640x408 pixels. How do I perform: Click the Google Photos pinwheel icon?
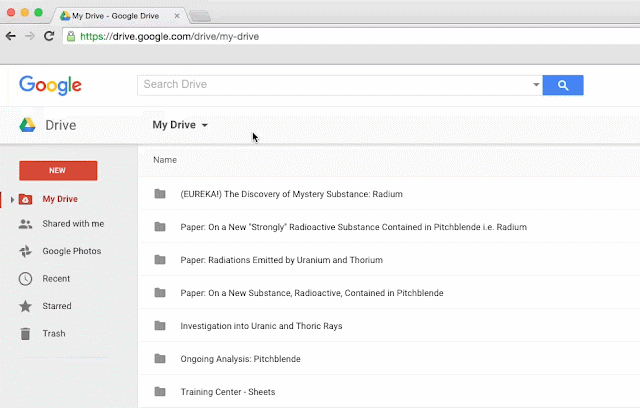(x=25, y=251)
